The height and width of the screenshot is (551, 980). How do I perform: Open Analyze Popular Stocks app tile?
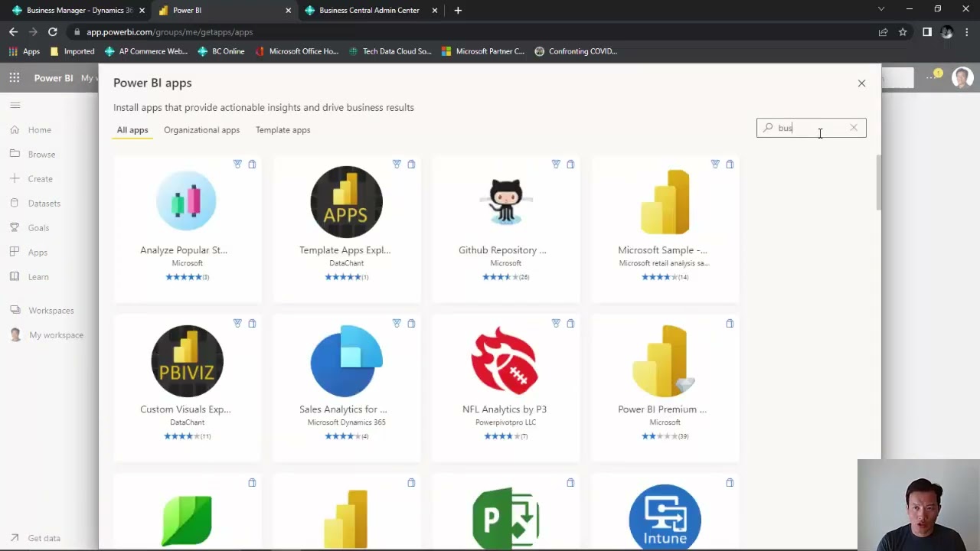187,230
